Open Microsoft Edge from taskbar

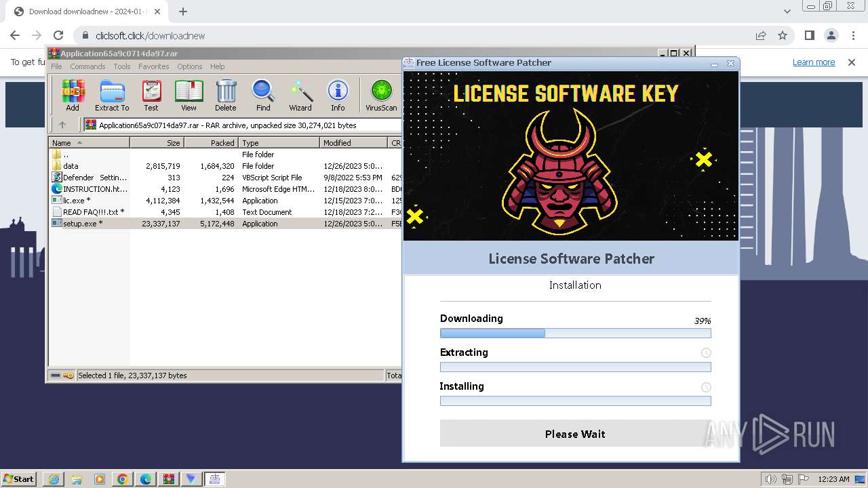[x=145, y=479]
